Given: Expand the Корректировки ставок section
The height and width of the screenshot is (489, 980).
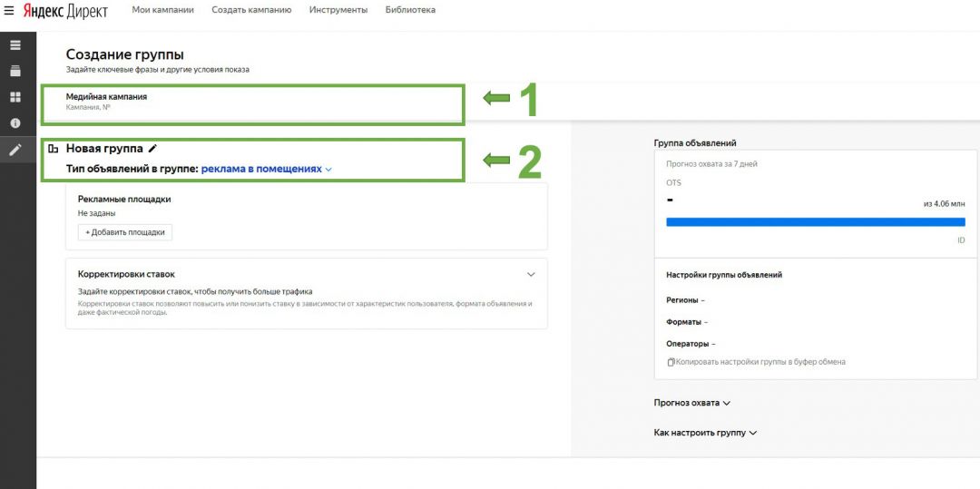Looking at the screenshot, I should (531, 274).
